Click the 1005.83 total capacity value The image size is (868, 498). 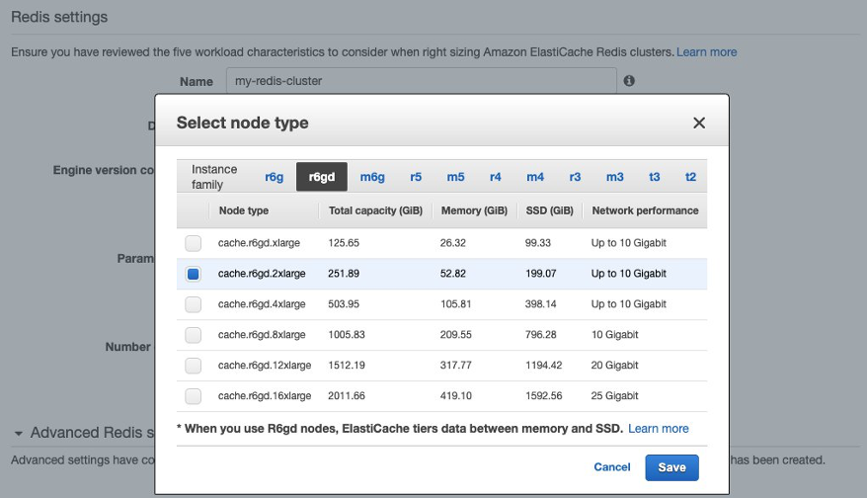pos(346,335)
